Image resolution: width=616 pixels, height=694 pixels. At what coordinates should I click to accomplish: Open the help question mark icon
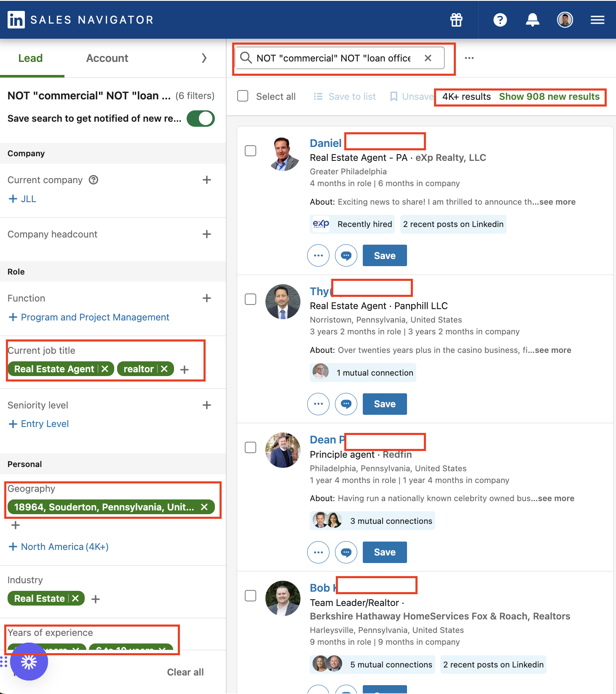(500, 20)
